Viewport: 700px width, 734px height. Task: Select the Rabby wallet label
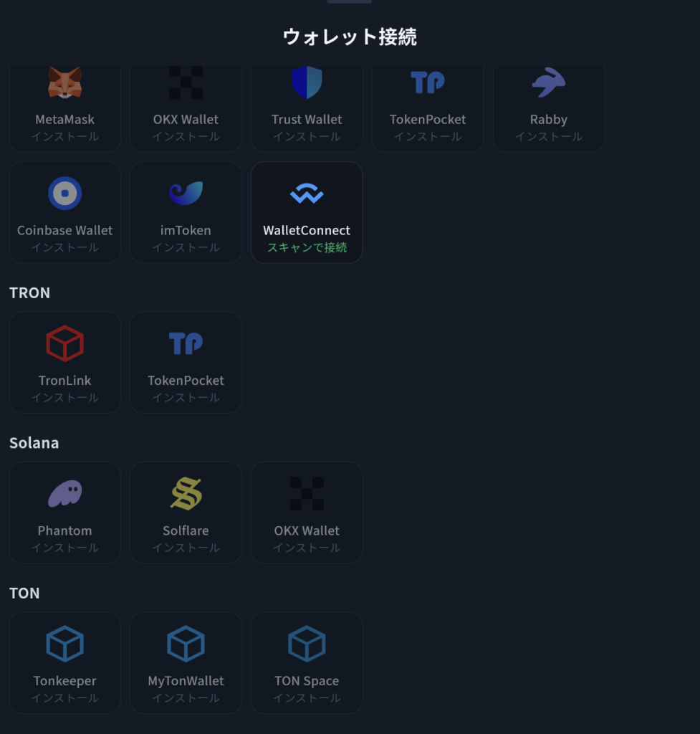click(548, 120)
